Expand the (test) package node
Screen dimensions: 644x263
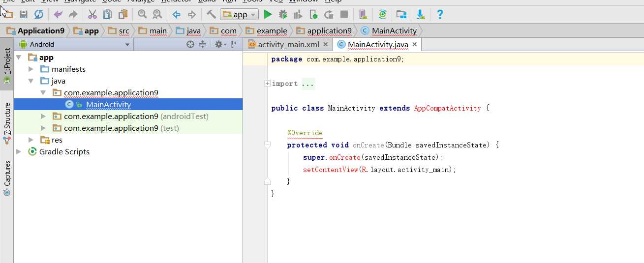point(43,128)
